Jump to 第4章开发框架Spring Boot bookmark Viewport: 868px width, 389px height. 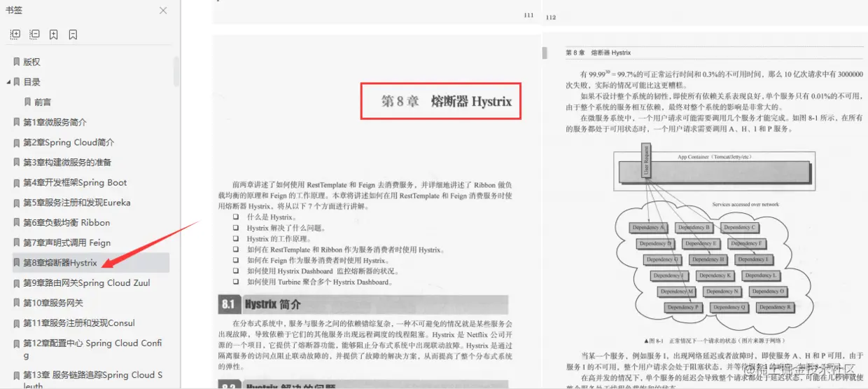point(75,182)
